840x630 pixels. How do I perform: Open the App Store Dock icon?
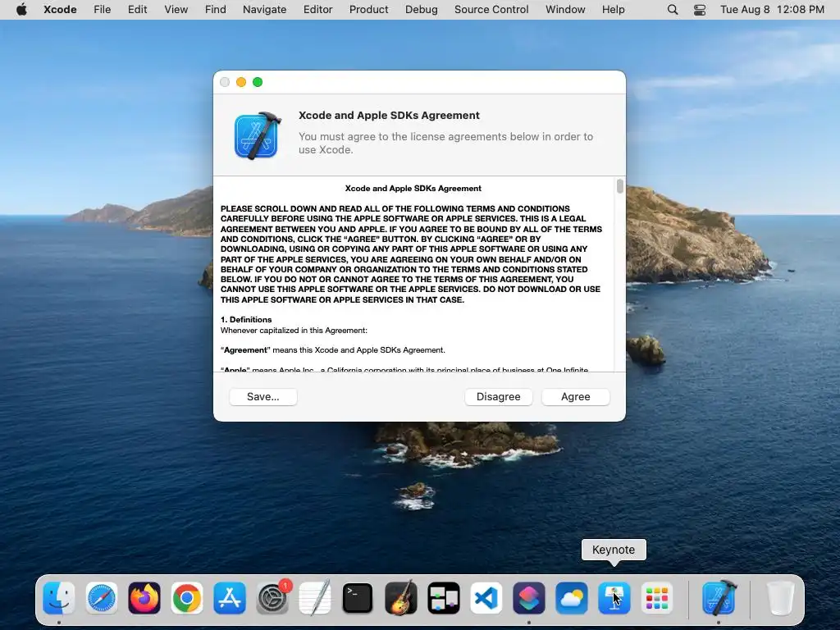[230, 598]
